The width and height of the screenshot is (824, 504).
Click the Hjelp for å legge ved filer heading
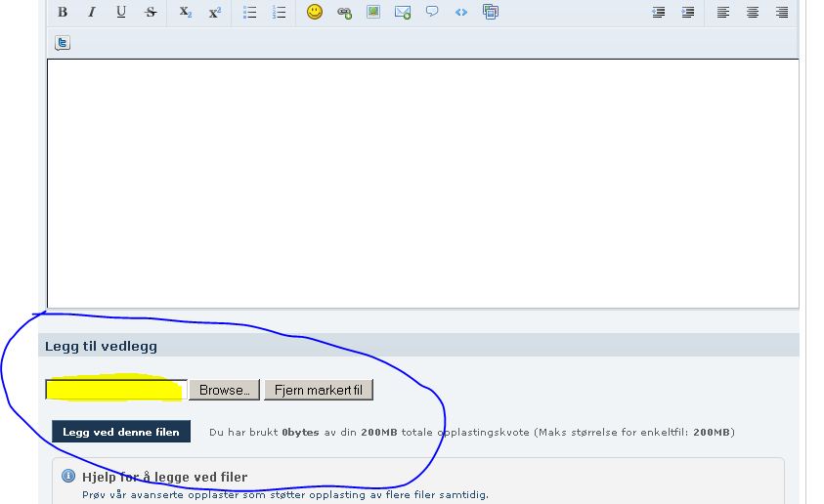pyautogui.click(x=164, y=477)
